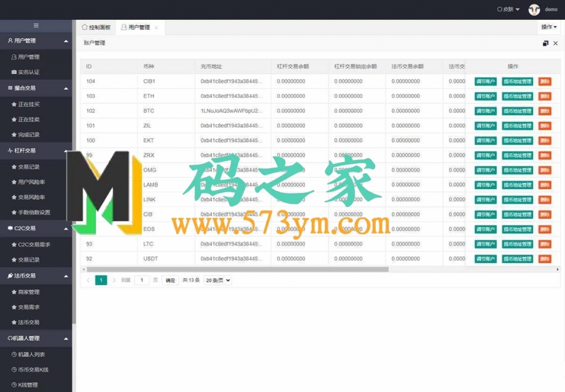Image resolution: width=565 pixels, height=392 pixels.
Task: Click the sidebar's vertical scrollbar
Action: coord(74,173)
